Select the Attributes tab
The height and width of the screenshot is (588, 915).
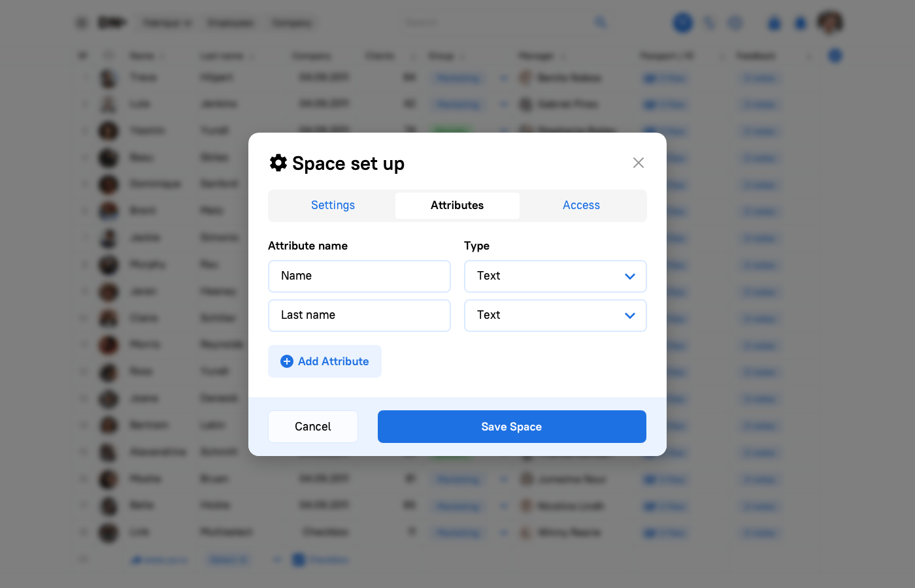[457, 205]
